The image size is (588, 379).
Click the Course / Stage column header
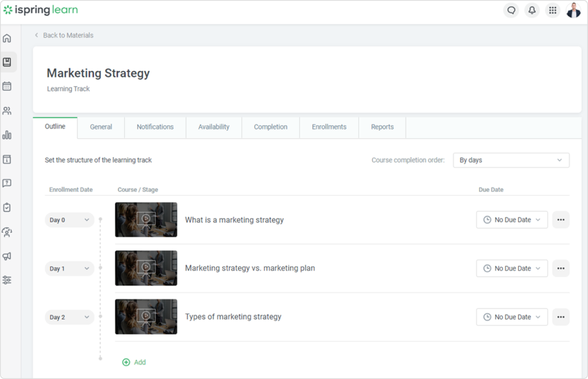138,190
